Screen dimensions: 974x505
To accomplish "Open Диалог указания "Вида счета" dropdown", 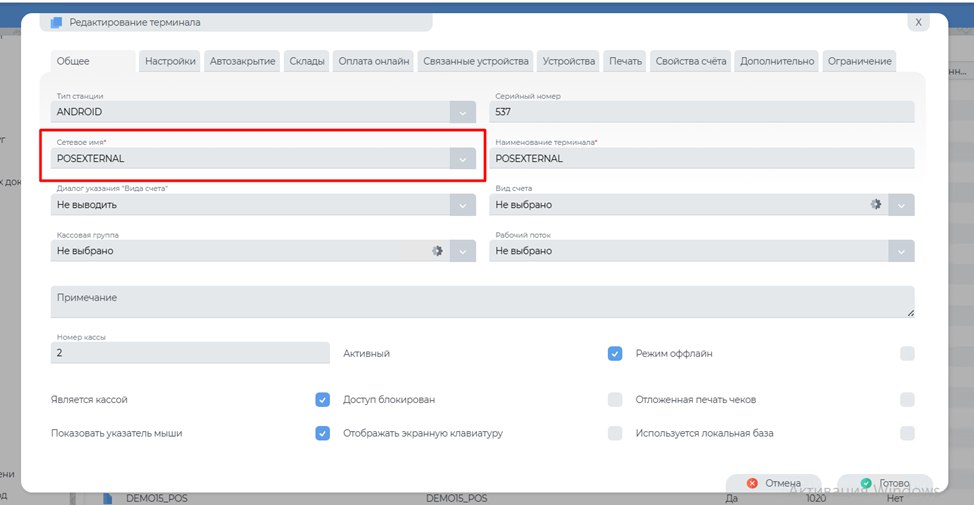I will (462, 204).
